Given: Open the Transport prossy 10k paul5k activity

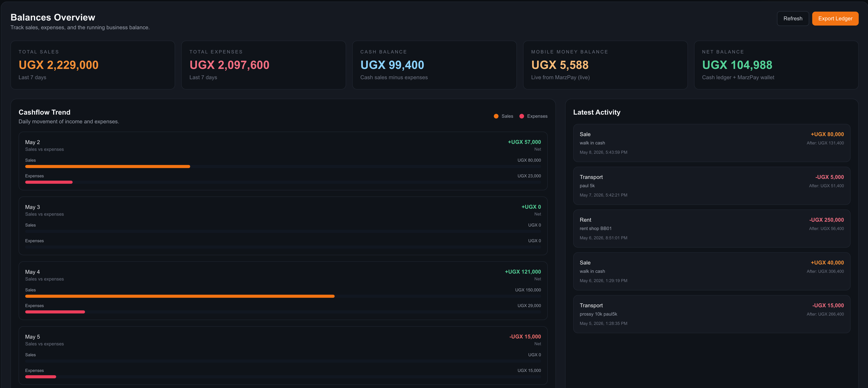Looking at the screenshot, I should point(712,314).
